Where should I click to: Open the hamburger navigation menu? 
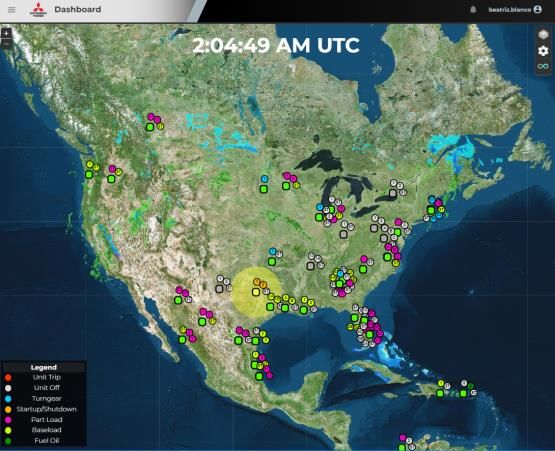pyautogui.click(x=12, y=10)
